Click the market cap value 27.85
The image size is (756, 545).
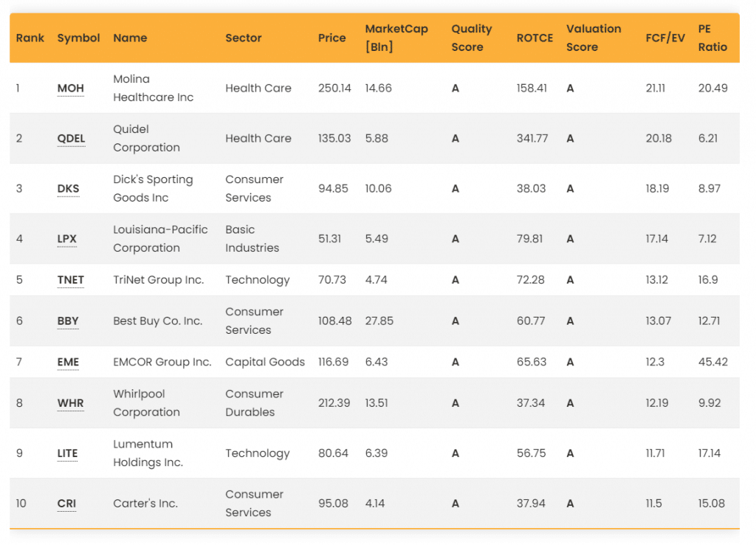[379, 321]
